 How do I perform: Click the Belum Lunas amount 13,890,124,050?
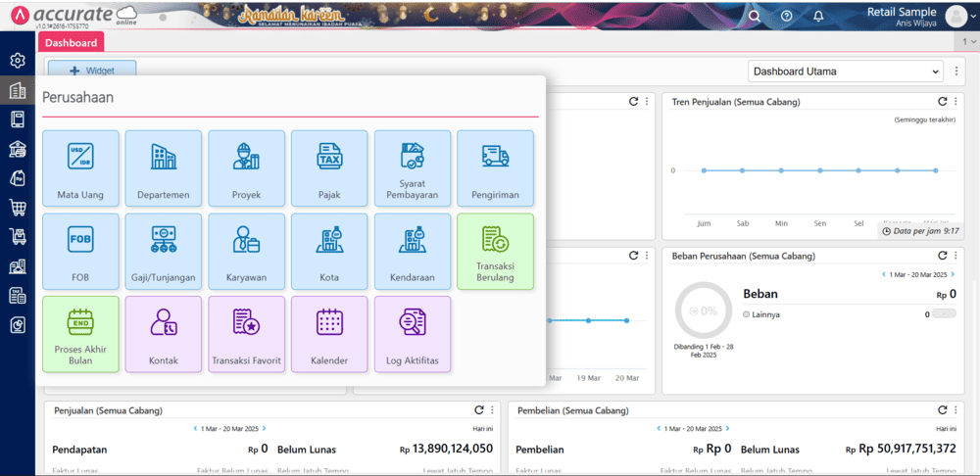pos(446,449)
